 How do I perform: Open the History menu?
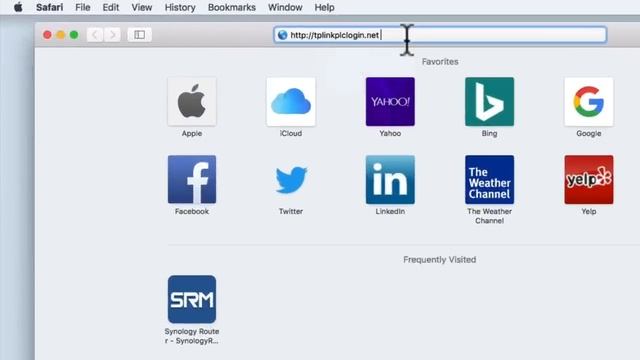[180, 7]
